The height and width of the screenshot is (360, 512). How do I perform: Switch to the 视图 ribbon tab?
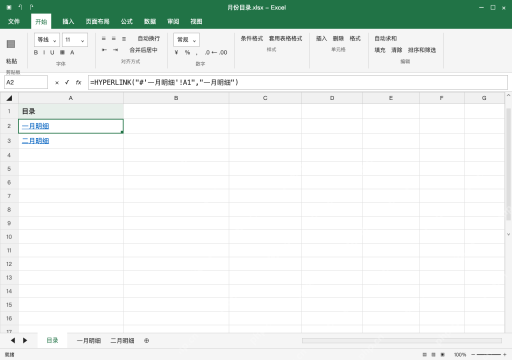point(196,21)
